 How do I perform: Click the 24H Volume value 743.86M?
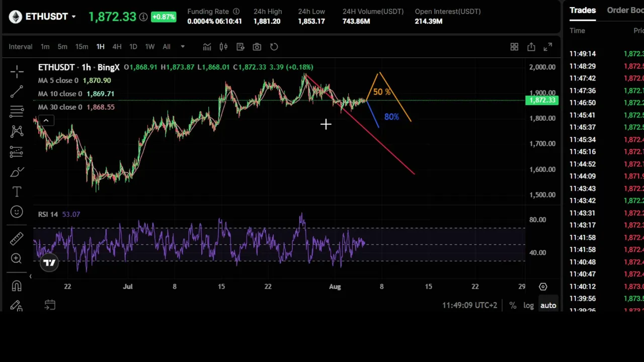pos(356,21)
